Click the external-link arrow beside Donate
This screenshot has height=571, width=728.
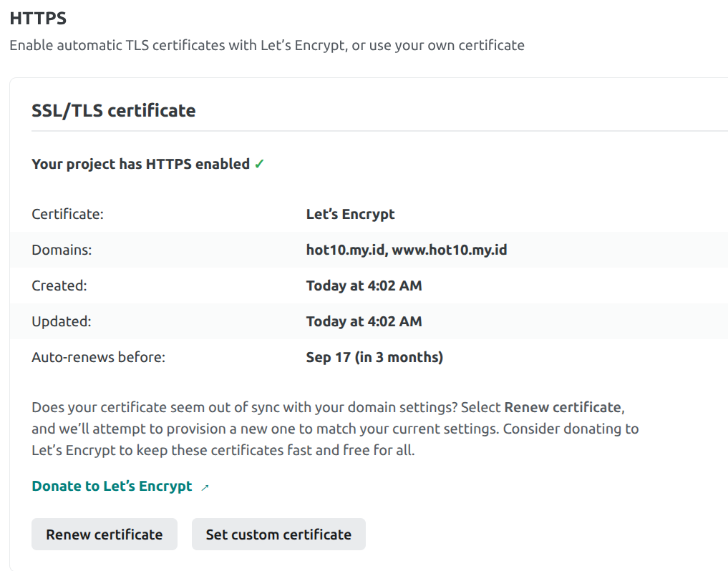coord(205,487)
